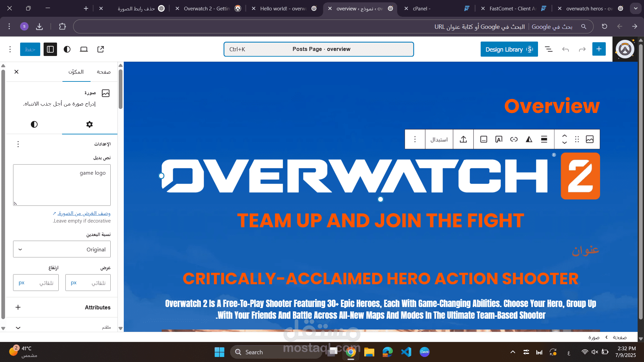Image resolution: width=644 pixels, height=362 pixels.
Task: Move the image block up
Action: 565,136
